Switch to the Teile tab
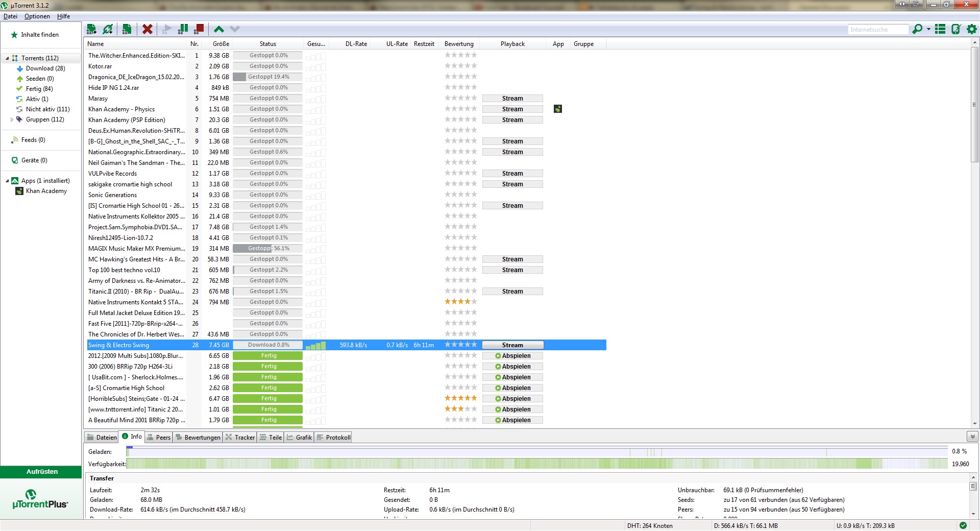 pyautogui.click(x=271, y=438)
